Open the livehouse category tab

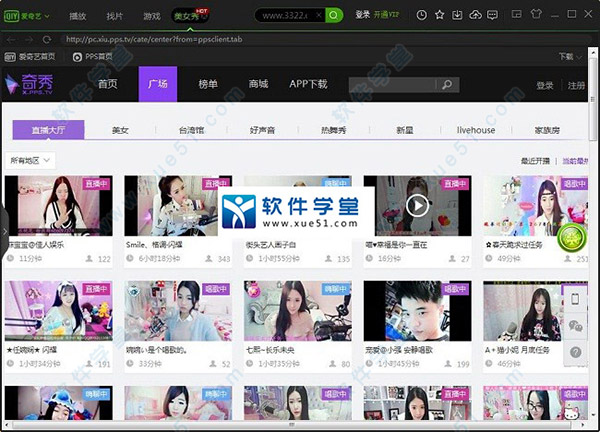click(476, 130)
